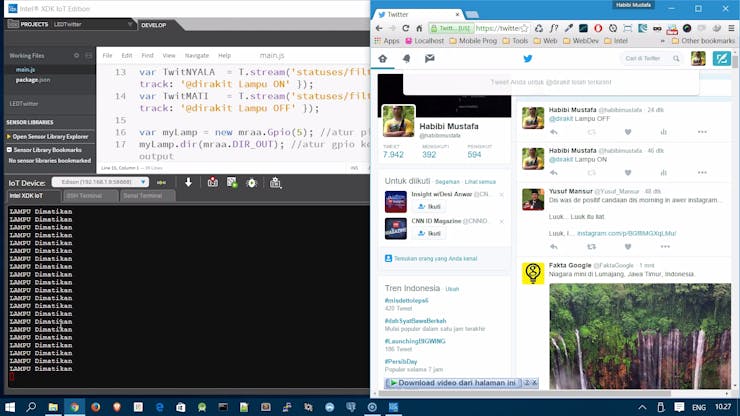Open waterfall photo in Fakta Google tweet
Screen dimensions: 740x416
640,336
